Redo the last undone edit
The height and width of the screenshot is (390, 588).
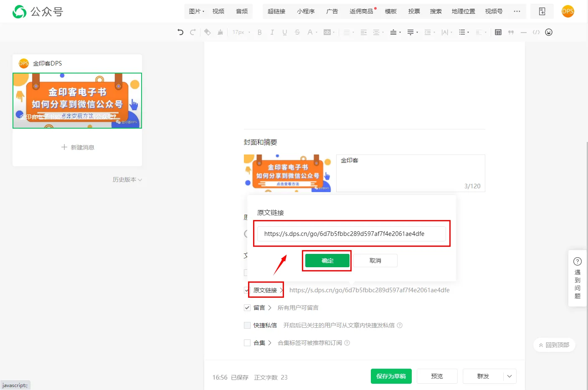(193, 32)
